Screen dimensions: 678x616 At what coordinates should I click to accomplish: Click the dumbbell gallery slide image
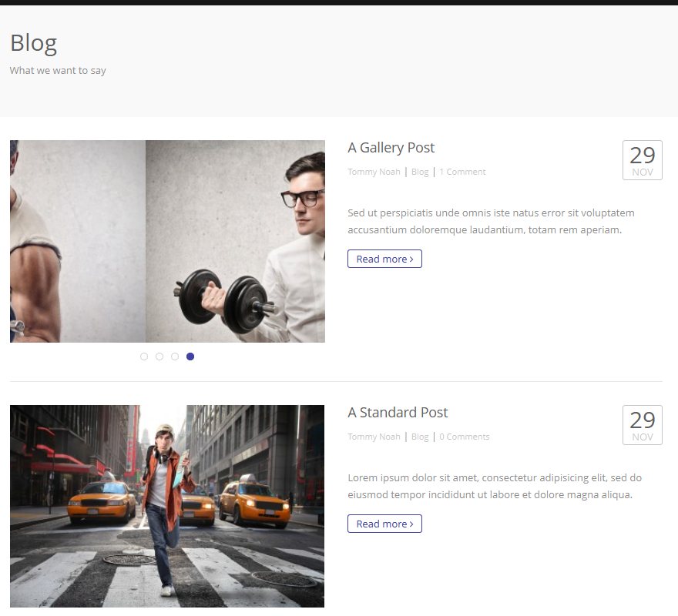167,241
